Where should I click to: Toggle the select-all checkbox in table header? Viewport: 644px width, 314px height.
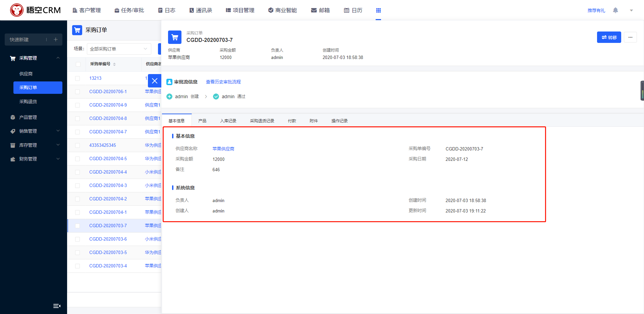click(78, 64)
